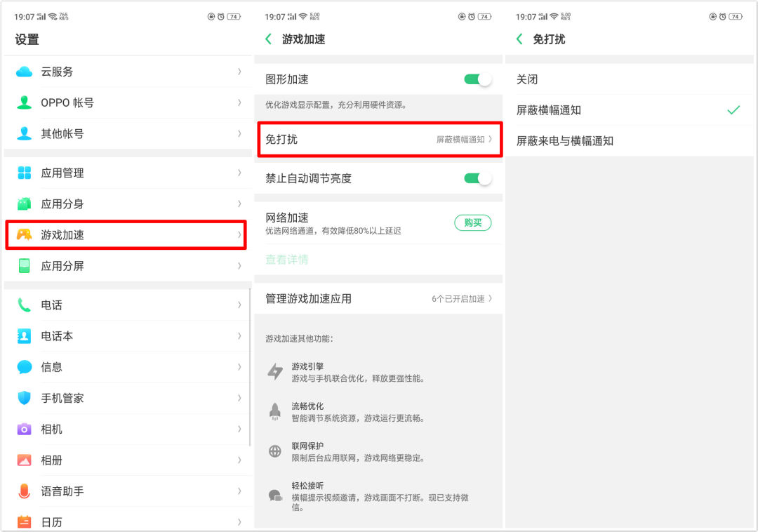
Task: Choose the 关闭 option in 免打扰
Action: tap(632, 79)
